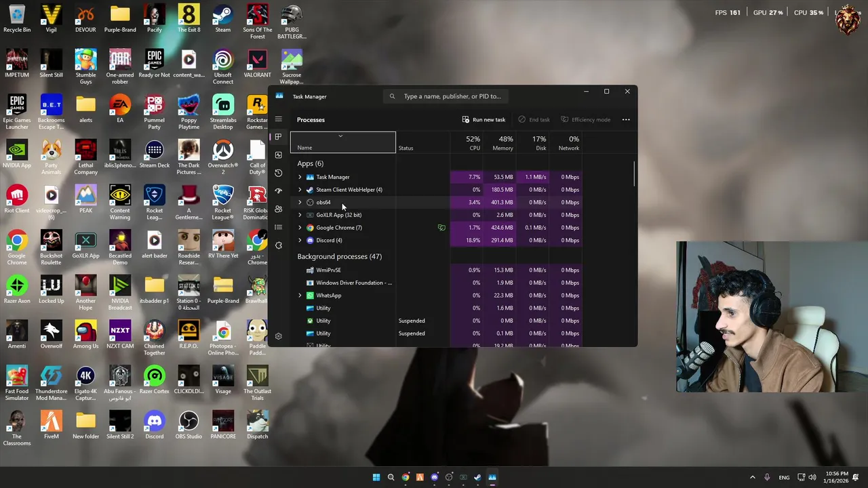The height and width of the screenshot is (488, 868).
Task: Open Task Manager settings gear
Action: click(x=278, y=336)
